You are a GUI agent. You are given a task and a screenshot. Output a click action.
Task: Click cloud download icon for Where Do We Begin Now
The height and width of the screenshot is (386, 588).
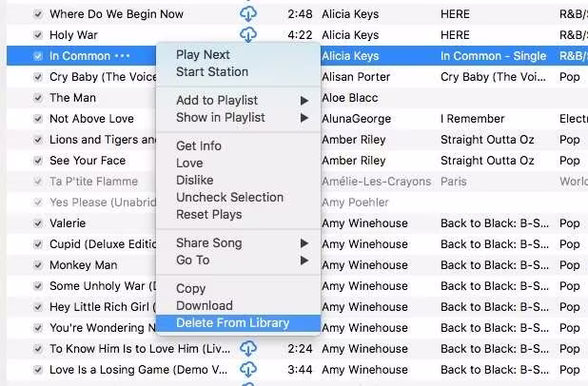pyautogui.click(x=248, y=14)
